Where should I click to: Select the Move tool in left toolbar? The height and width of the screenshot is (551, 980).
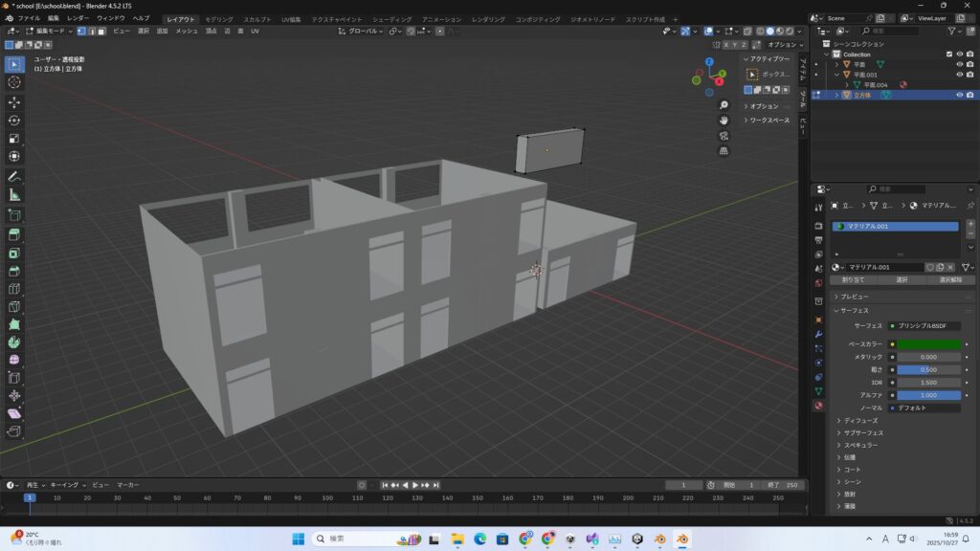click(x=14, y=101)
